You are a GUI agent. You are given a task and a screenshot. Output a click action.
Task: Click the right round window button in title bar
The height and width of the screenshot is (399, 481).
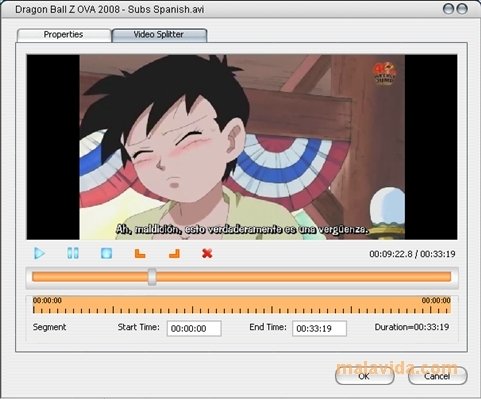coord(462,9)
